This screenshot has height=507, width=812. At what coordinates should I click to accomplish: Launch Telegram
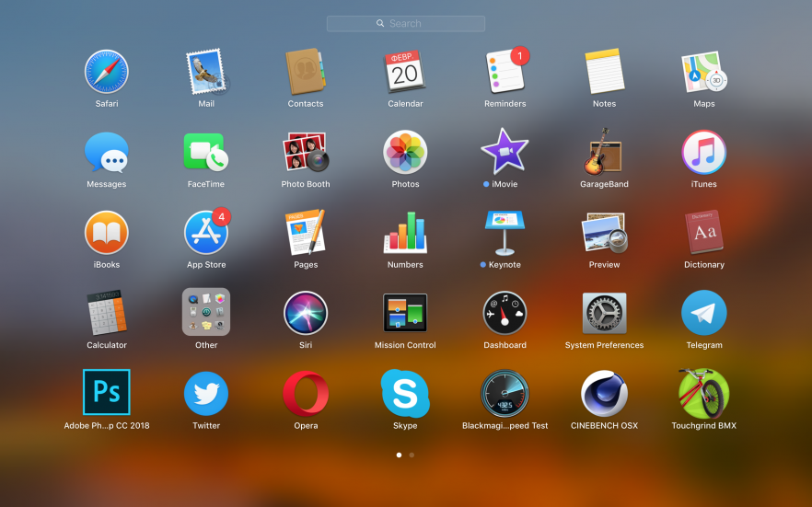[x=703, y=313]
